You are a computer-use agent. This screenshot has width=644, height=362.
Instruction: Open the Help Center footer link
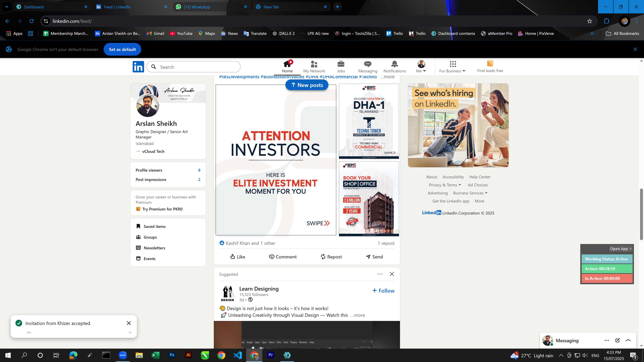tap(480, 177)
